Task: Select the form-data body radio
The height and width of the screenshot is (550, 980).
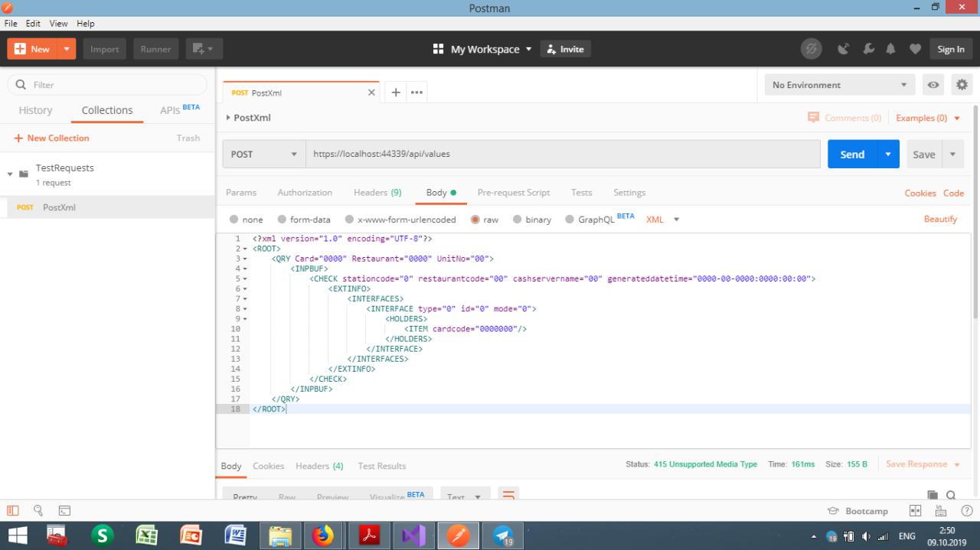Action: [282, 220]
